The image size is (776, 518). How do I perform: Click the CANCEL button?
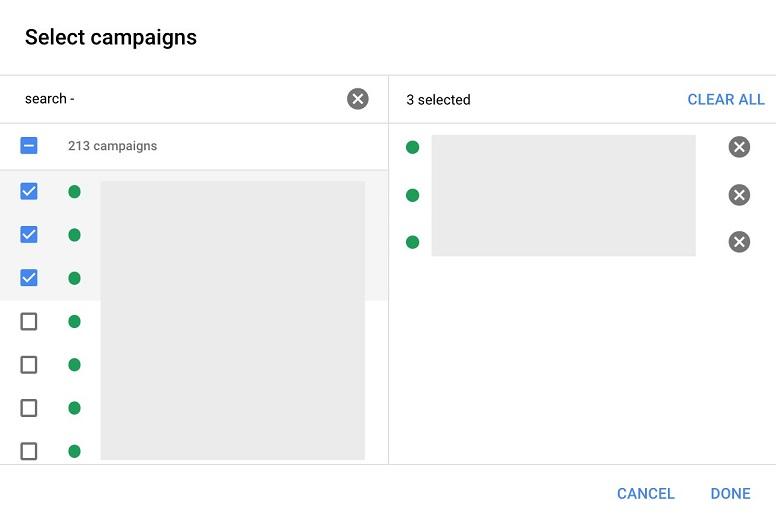point(645,493)
